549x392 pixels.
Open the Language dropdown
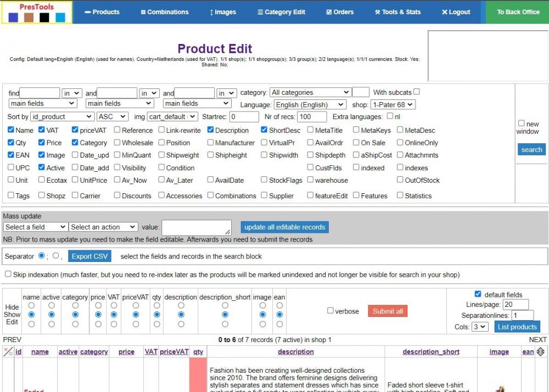(x=310, y=105)
